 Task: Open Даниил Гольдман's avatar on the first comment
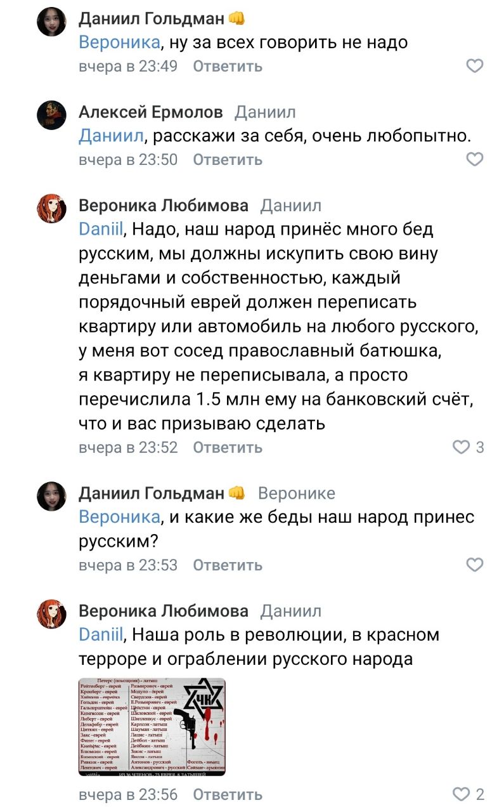tap(51, 22)
